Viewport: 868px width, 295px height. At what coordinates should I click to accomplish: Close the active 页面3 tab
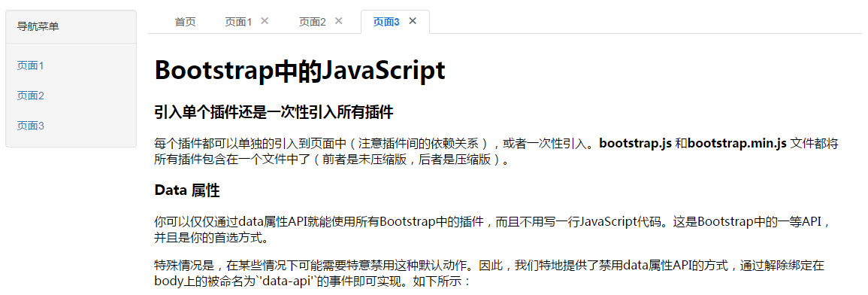413,21
